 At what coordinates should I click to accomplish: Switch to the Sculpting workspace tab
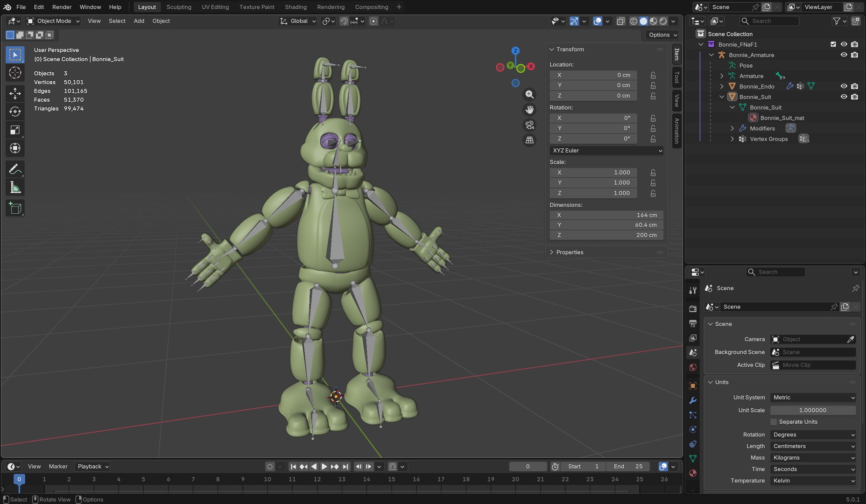click(x=179, y=7)
